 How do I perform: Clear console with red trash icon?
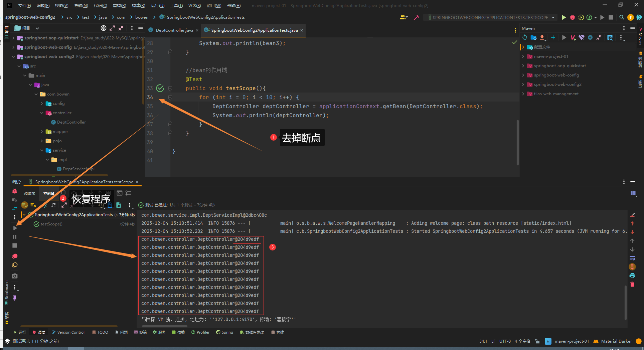pos(632,284)
